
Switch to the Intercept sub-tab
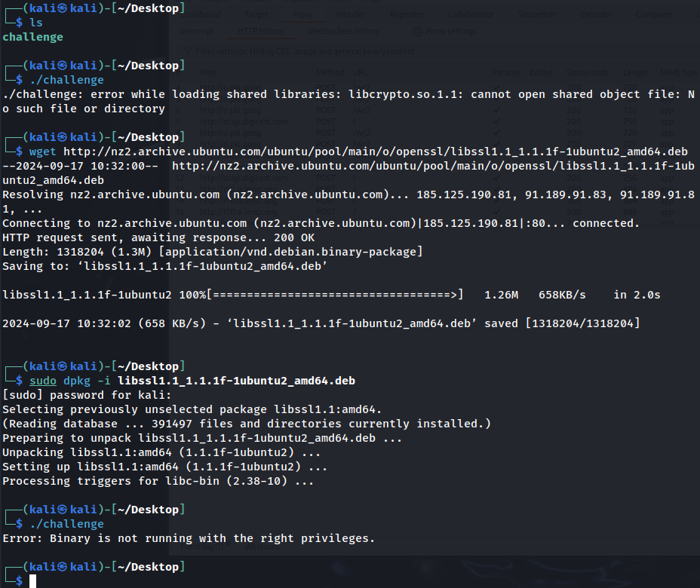click(x=197, y=32)
